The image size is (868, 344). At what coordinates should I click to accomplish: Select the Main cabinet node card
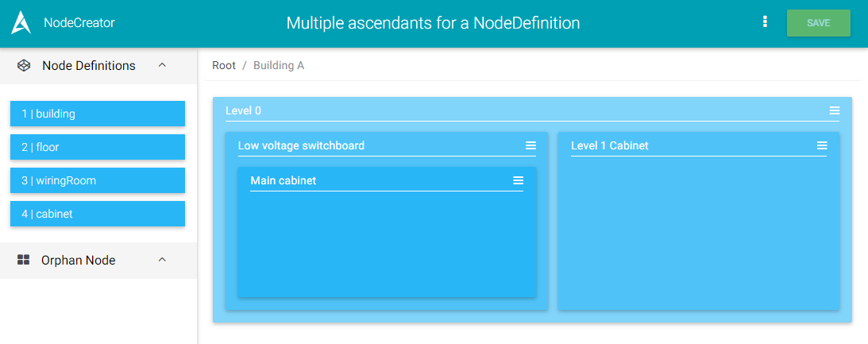[387, 242]
